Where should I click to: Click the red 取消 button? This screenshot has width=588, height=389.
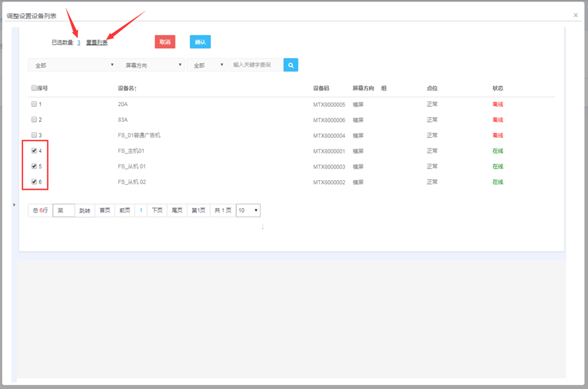tap(165, 42)
